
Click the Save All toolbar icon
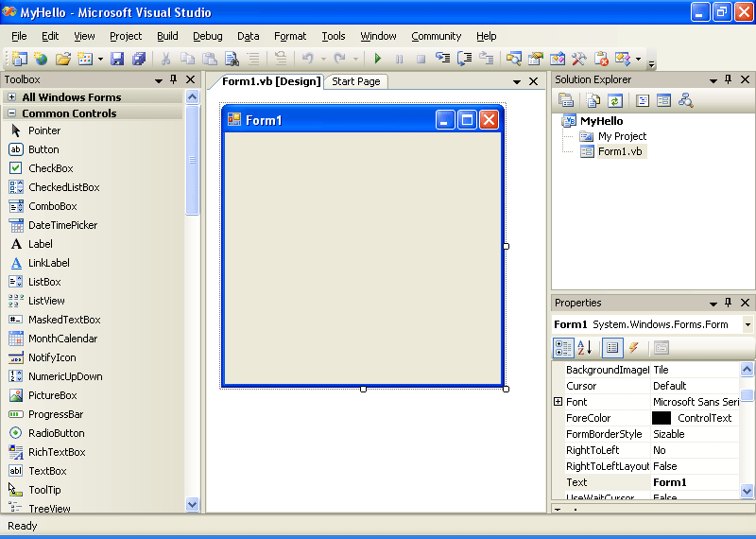point(139,59)
